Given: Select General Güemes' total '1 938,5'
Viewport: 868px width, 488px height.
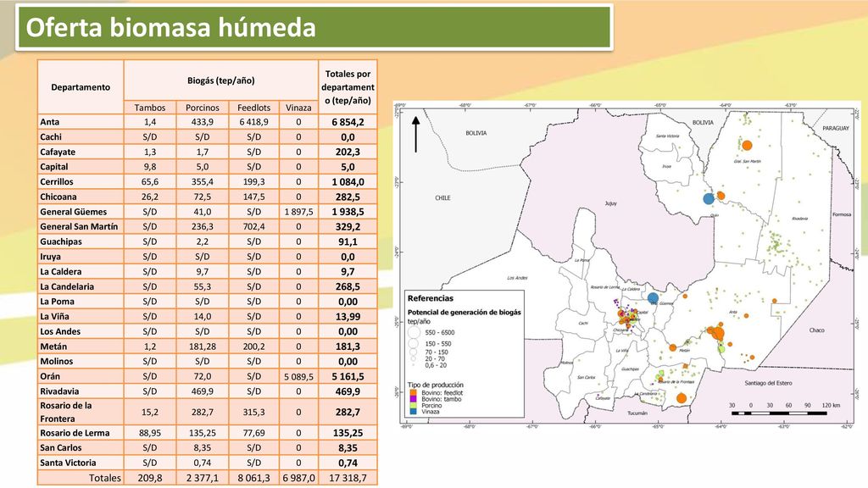Looking at the screenshot, I should (x=348, y=211).
